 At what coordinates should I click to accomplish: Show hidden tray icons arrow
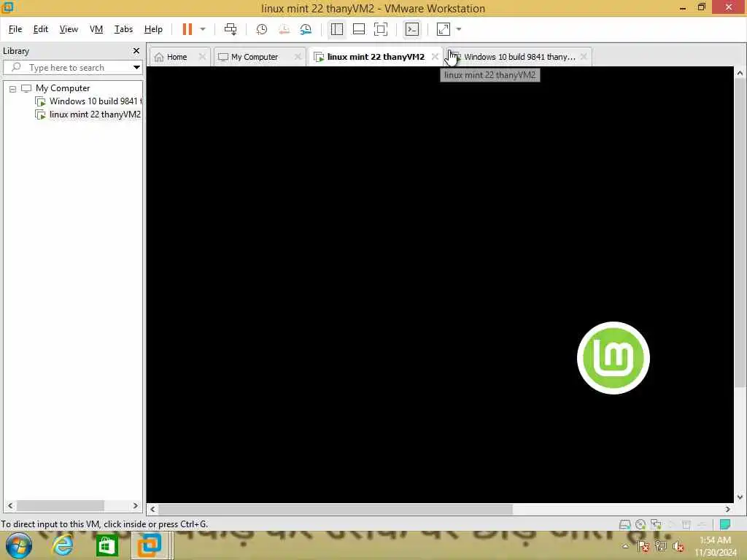coord(625,546)
